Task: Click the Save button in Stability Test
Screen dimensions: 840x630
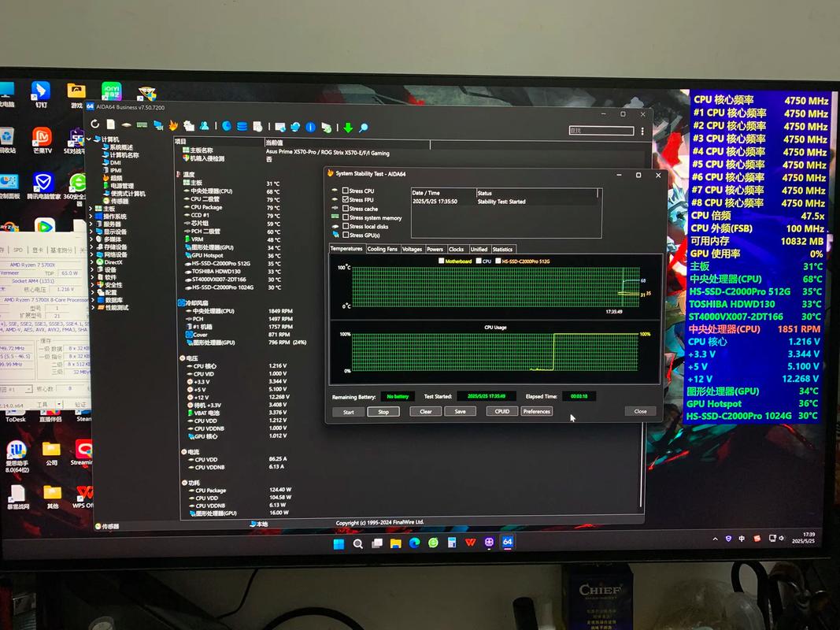Action: coord(461,411)
